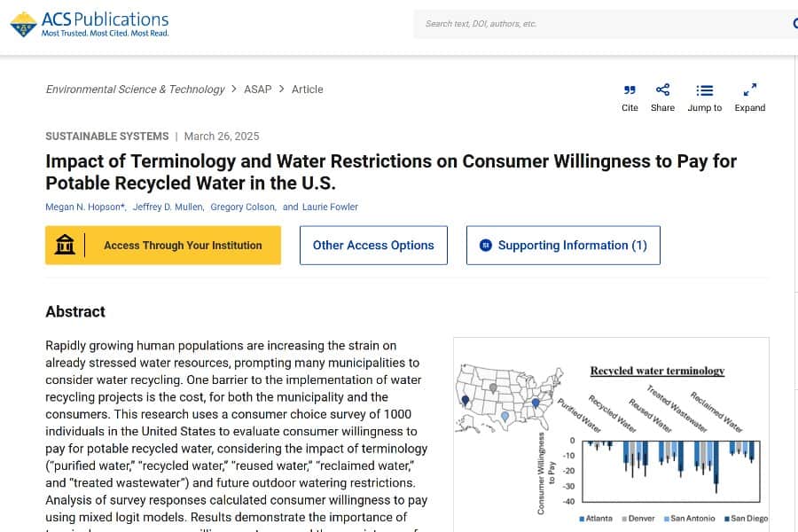The width and height of the screenshot is (798, 532).
Task: Click the ACS Publications logo
Action: 89,24
